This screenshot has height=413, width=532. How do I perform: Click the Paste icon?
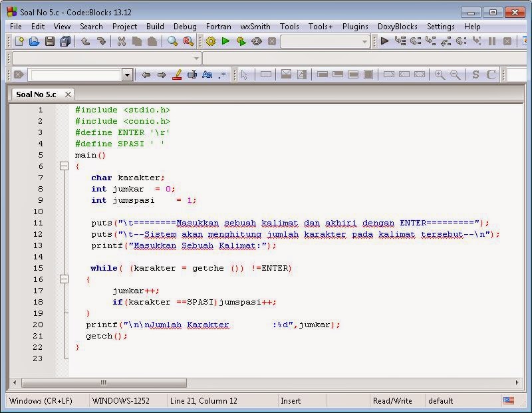pyautogui.click(x=152, y=41)
